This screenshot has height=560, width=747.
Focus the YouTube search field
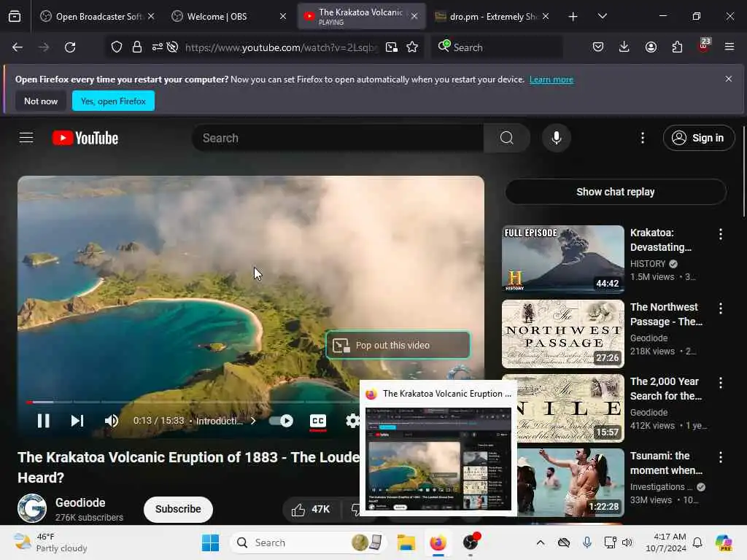point(337,138)
